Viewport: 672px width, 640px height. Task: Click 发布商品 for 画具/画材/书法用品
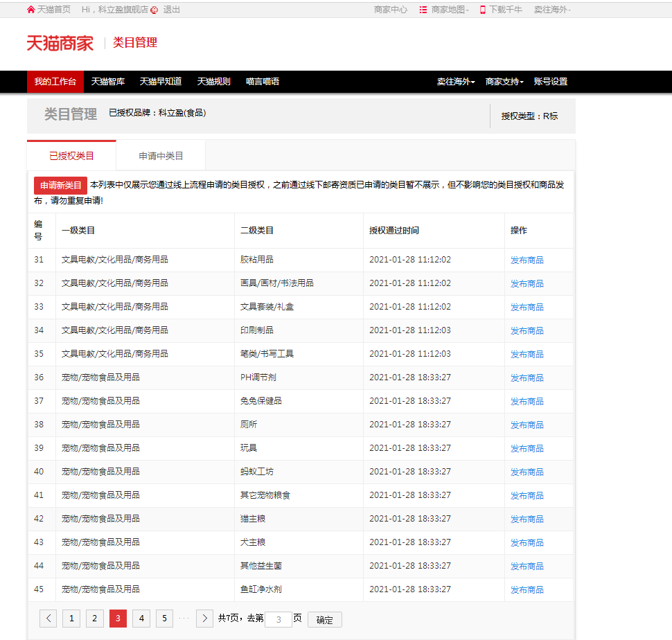527,283
